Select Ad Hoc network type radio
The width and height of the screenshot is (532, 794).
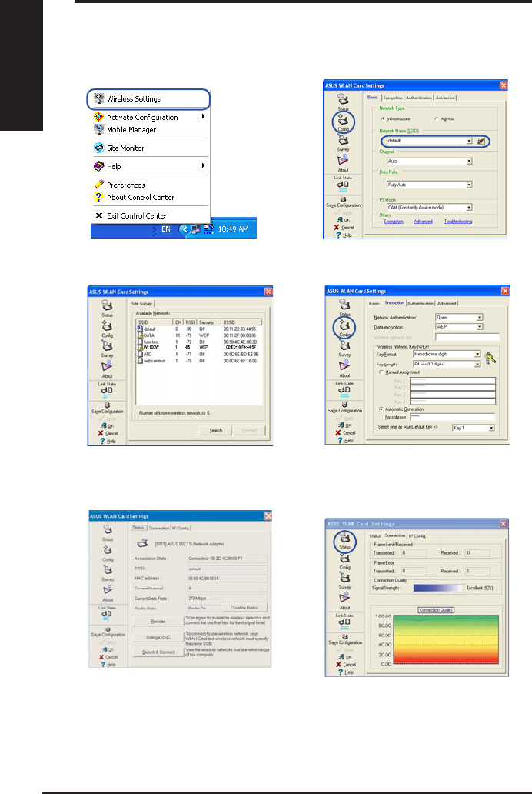click(x=437, y=119)
